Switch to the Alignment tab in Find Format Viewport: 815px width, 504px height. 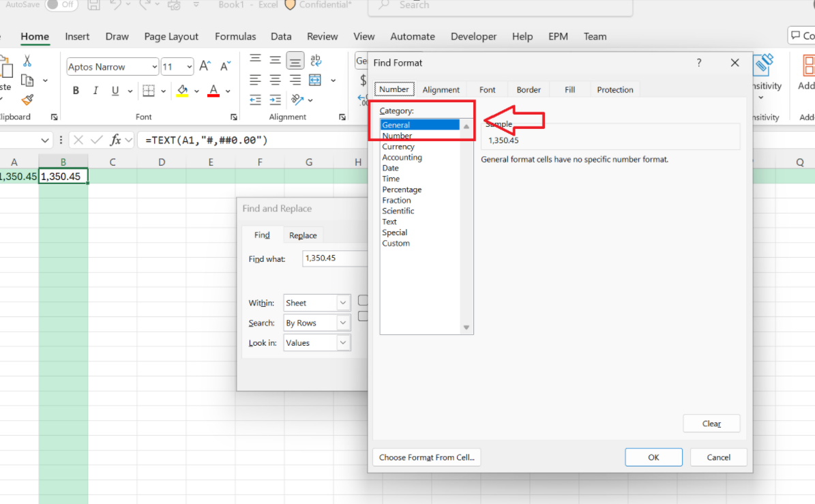[441, 89]
